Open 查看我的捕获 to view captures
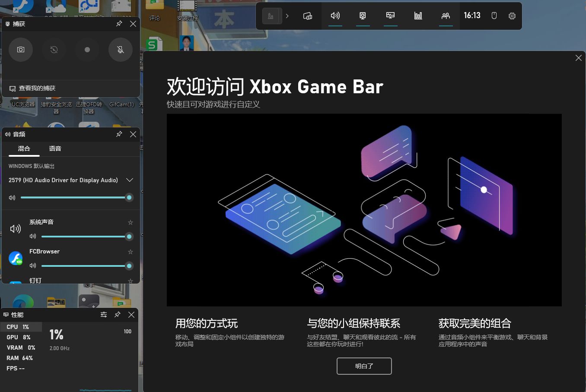This screenshot has width=586, height=392. click(32, 88)
